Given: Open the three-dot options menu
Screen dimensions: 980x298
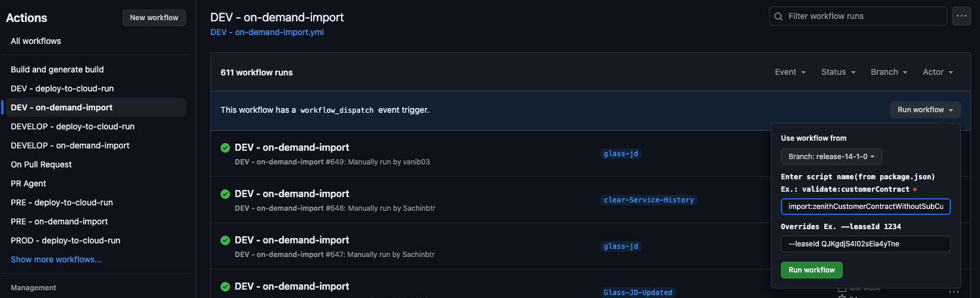Looking at the screenshot, I should (x=961, y=16).
